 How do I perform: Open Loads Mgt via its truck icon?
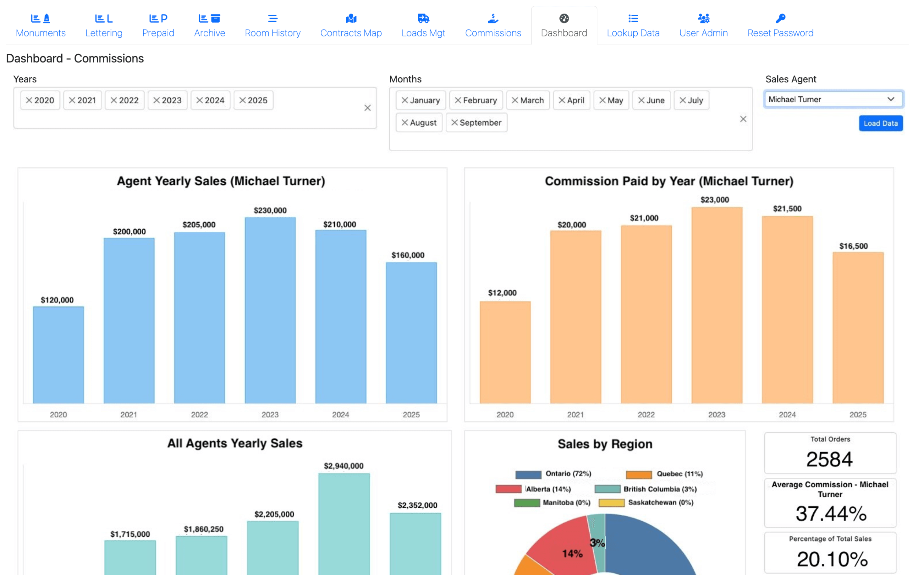coord(423,18)
